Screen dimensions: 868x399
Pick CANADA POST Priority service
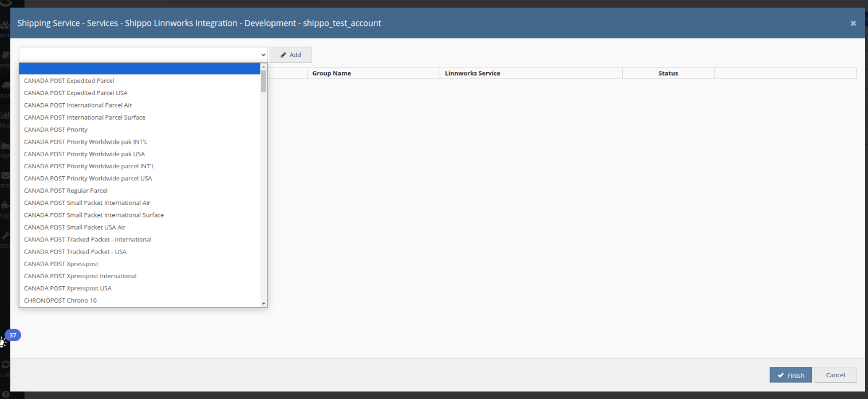point(140,129)
